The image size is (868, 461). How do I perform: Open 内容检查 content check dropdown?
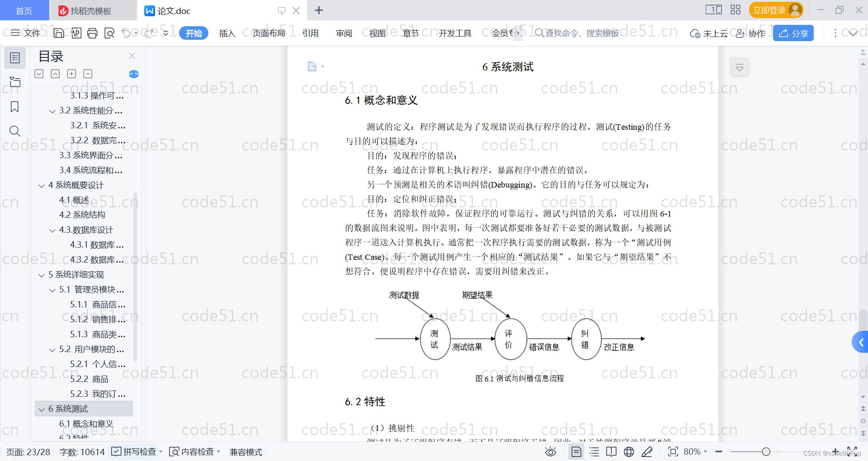tap(194, 452)
